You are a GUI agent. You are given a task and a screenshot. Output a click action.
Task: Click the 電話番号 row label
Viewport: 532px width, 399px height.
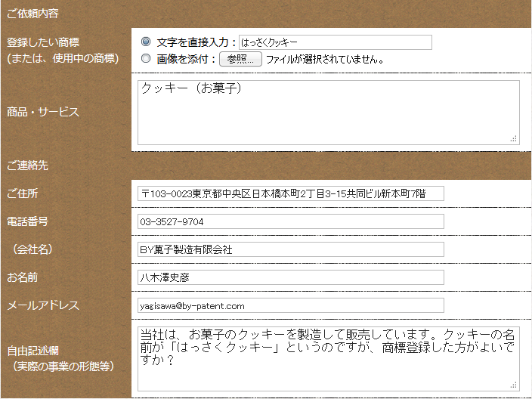[27, 221]
